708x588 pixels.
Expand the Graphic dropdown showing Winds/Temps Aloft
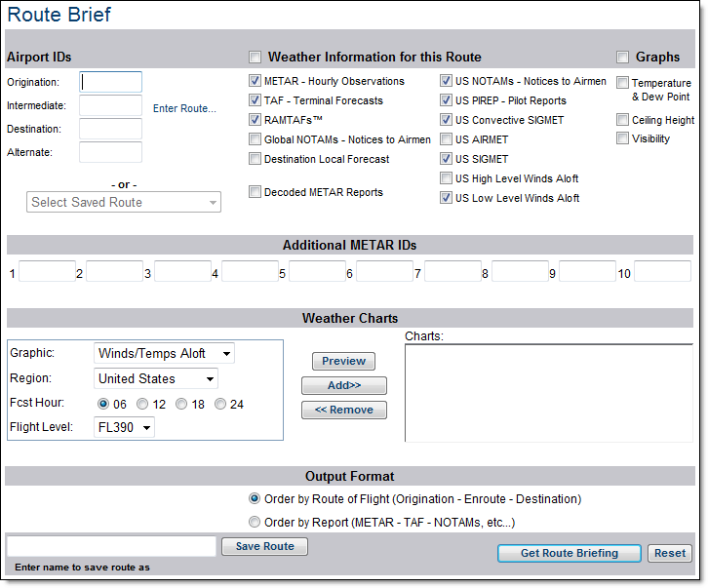pyautogui.click(x=165, y=353)
